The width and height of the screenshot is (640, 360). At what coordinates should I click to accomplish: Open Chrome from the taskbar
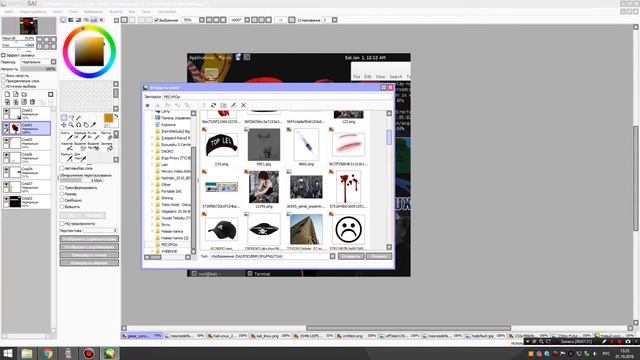[48, 353]
